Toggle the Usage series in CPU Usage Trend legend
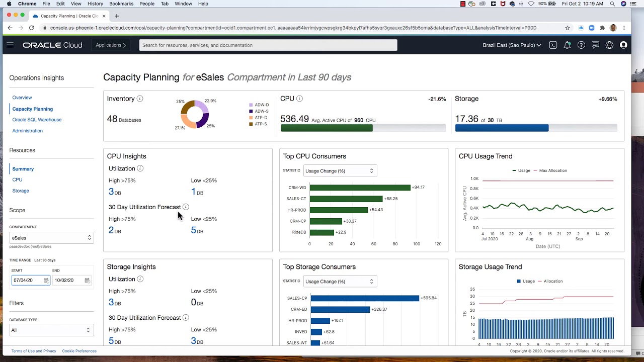 pos(521,170)
